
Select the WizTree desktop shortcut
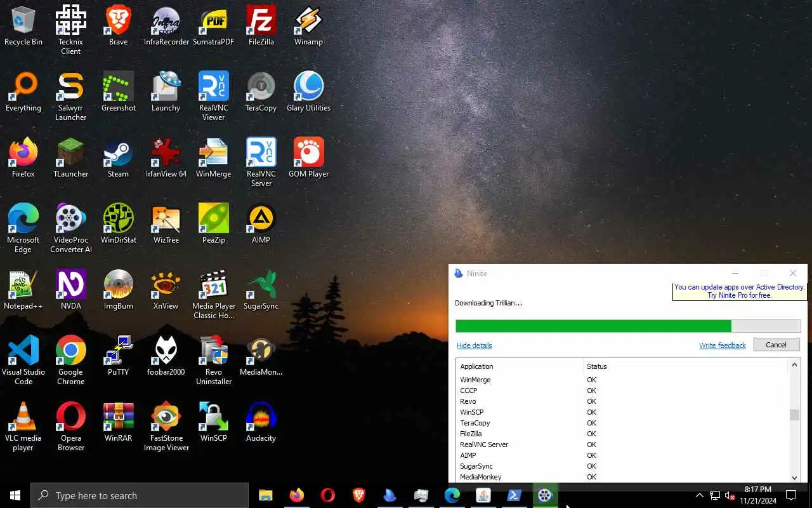166,225
